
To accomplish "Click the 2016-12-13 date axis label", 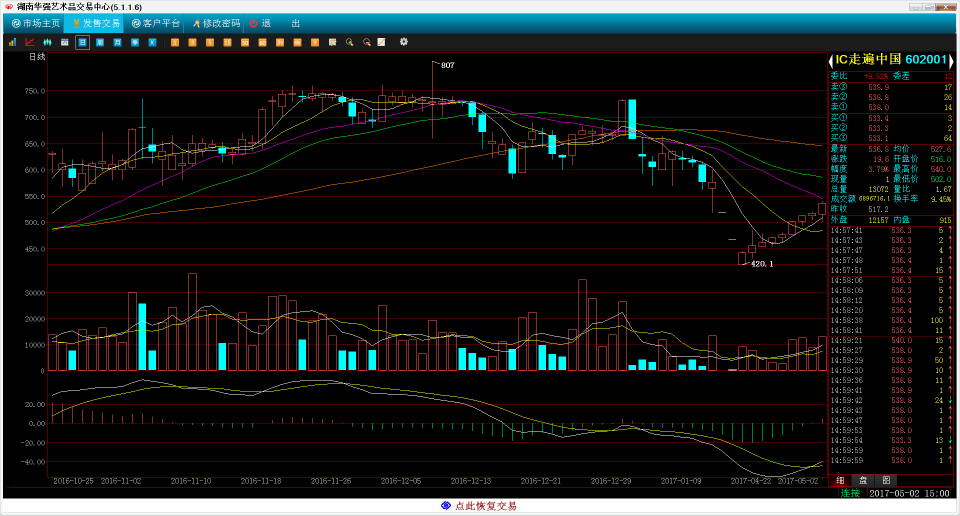I will click(x=471, y=481).
